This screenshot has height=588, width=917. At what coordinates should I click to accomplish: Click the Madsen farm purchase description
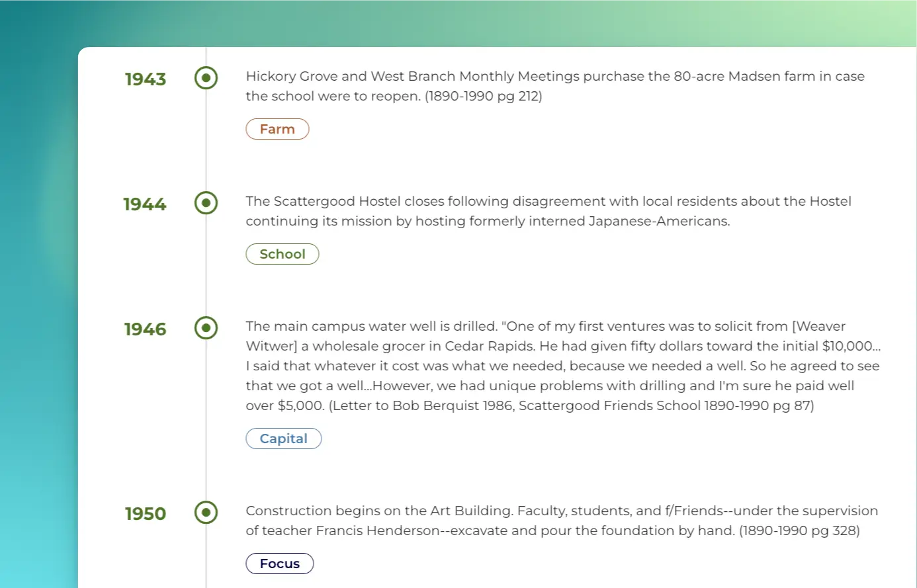pos(554,77)
